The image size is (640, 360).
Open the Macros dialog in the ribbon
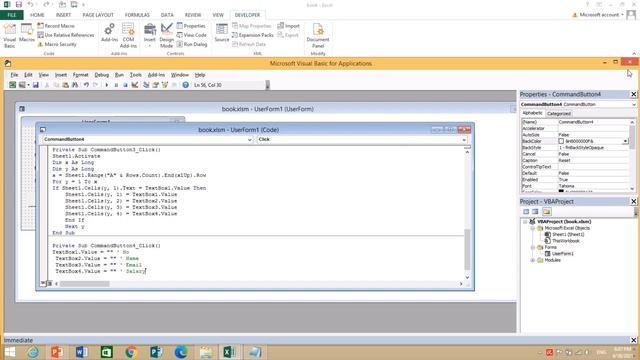coord(27,33)
